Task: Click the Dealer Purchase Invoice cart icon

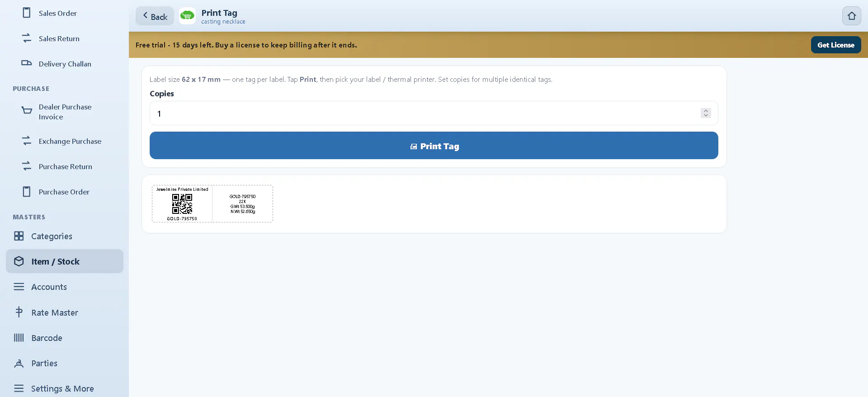Action: pos(27,111)
